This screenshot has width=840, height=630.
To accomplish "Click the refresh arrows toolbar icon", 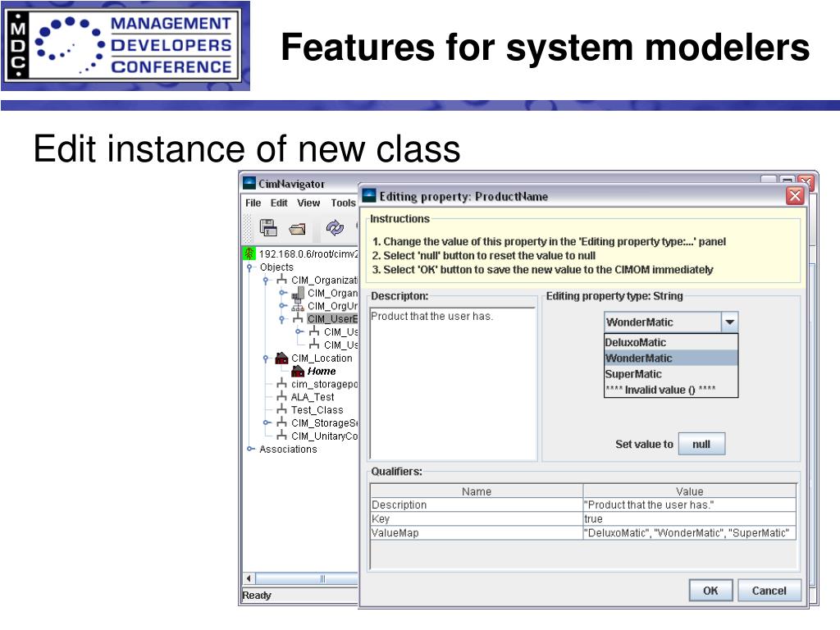I will pos(335,228).
